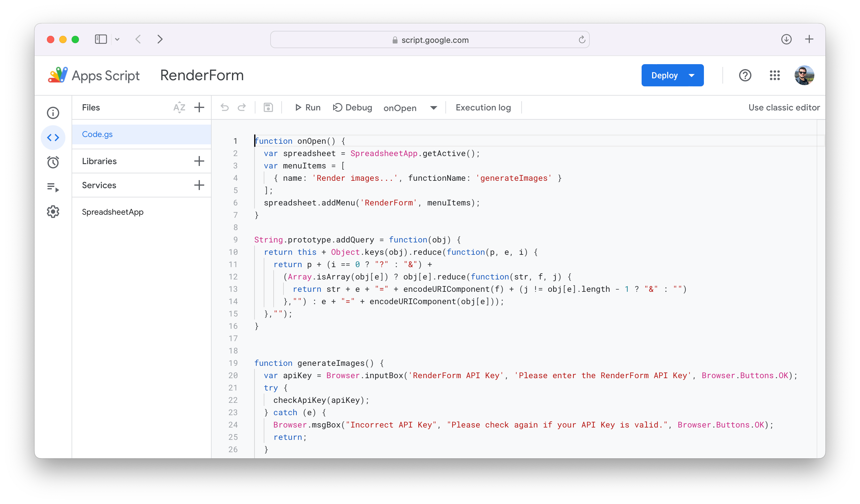Click the Services section header
This screenshot has width=860, height=504.
pos(99,185)
